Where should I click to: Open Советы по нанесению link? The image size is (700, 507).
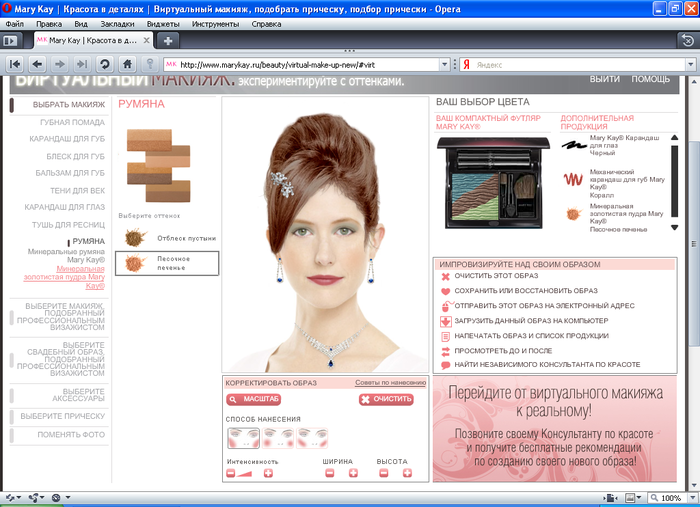(x=391, y=383)
